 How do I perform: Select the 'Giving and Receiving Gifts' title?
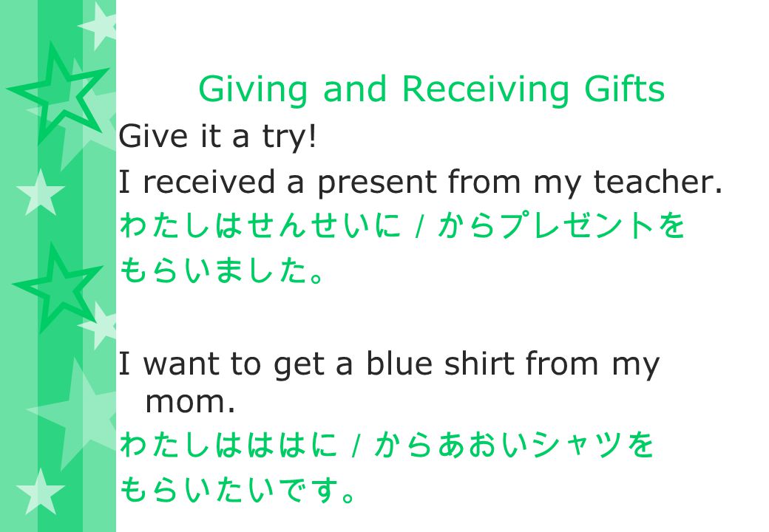(432, 89)
